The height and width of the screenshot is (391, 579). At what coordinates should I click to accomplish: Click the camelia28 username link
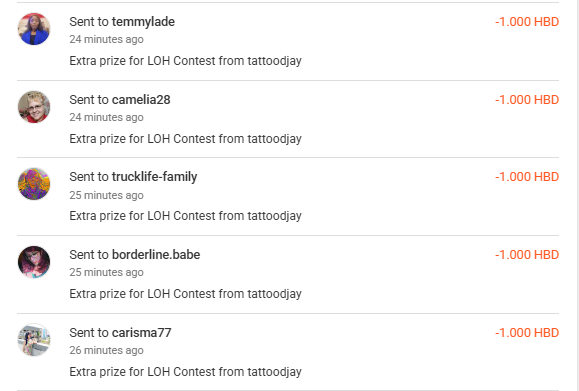(x=141, y=100)
